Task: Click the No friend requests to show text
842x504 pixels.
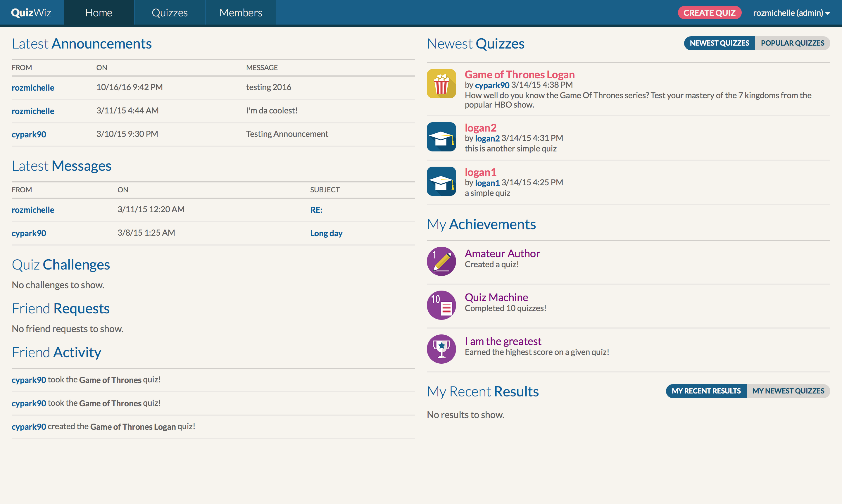Action: (x=67, y=329)
